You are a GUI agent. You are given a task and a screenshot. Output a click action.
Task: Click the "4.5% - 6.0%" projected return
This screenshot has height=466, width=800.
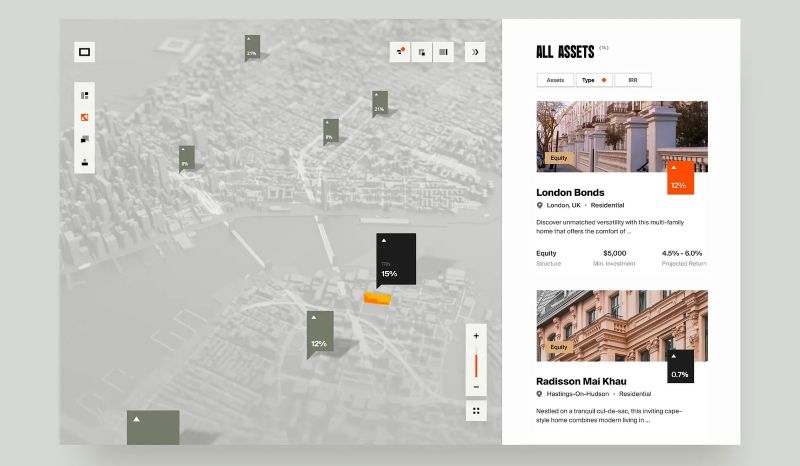tap(682, 253)
